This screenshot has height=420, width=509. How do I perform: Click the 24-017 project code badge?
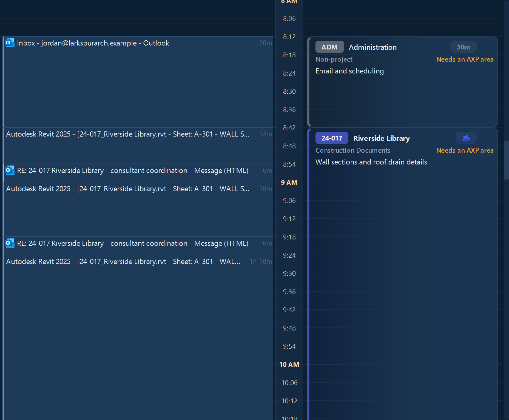332,138
